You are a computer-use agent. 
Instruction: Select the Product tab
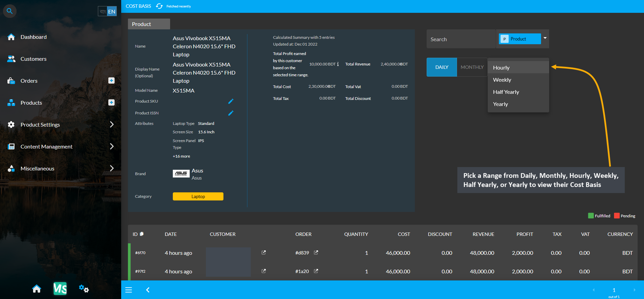pos(149,24)
